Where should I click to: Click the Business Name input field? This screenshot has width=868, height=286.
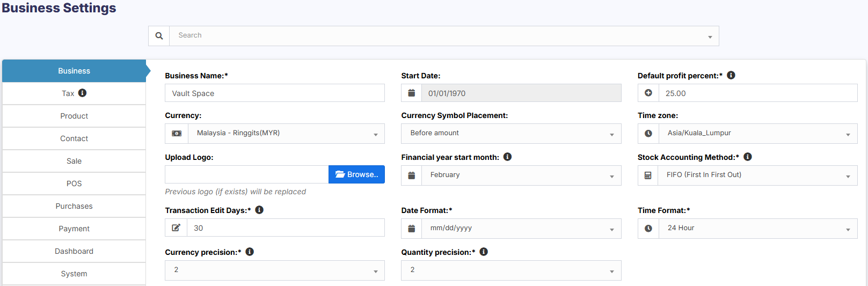pyautogui.click(x=274, y=93)
